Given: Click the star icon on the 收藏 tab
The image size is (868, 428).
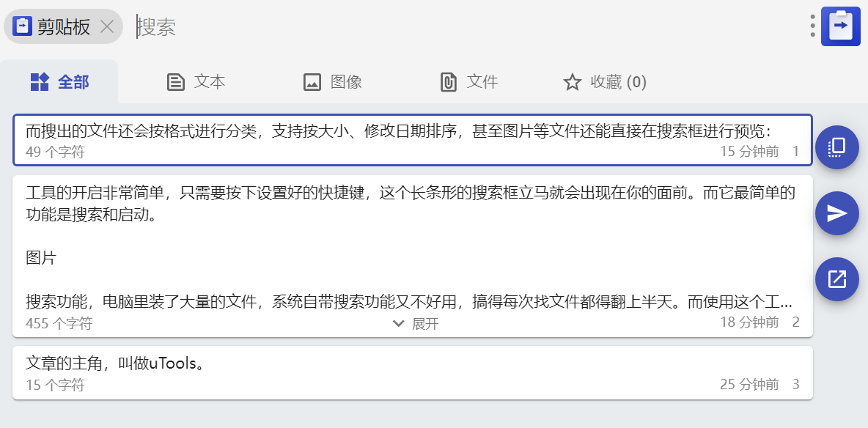Looking at the screenshot, I should pyautogui.click(x=572, y=83).
